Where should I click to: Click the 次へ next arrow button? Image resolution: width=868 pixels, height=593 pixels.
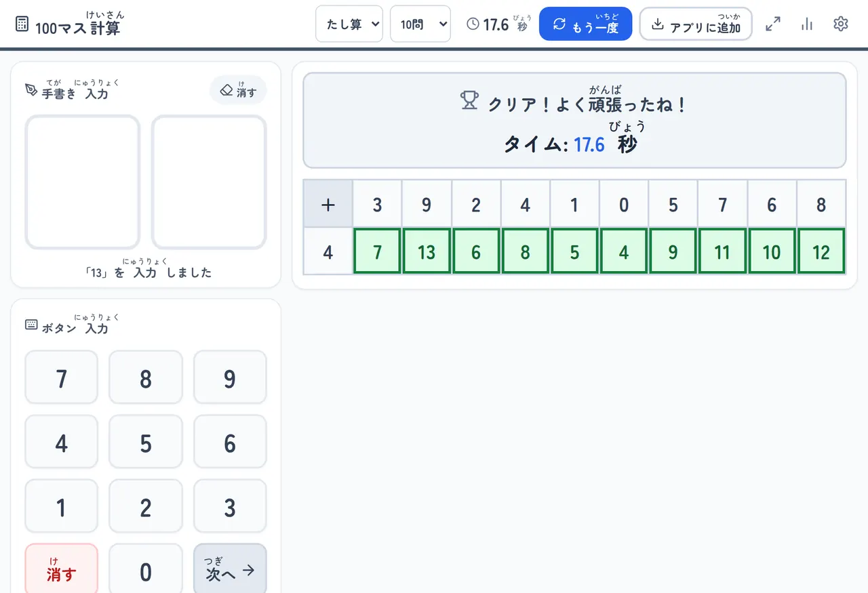point(230,571)
